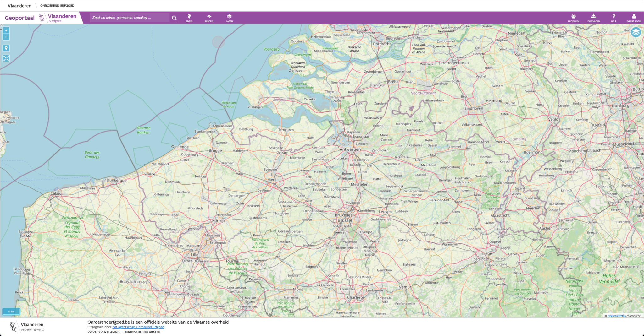Click Gent label on the map
644x336 pixels.
(x=272, y=180)
